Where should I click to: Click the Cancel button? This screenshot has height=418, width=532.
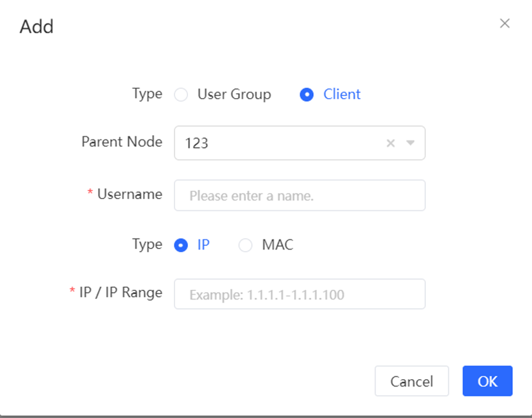[x=412, y=381]
